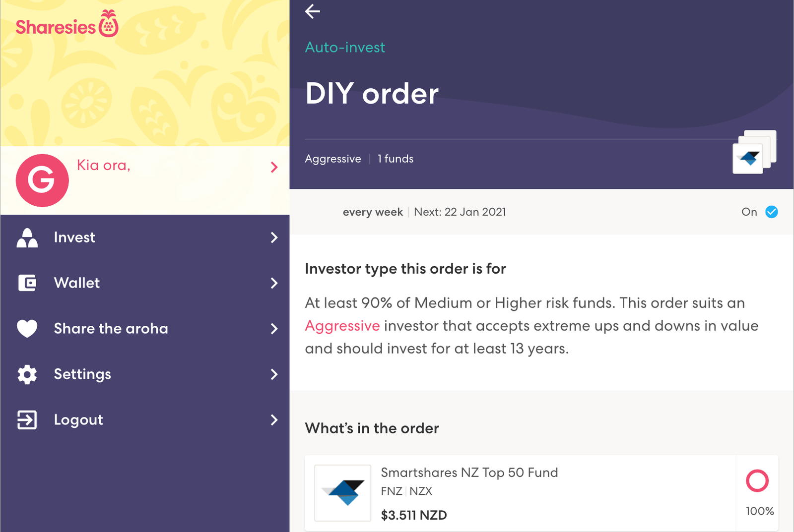794x532 pixels.
Task: Click the heart icon for Share the aroha
Action: pos(27,329)
